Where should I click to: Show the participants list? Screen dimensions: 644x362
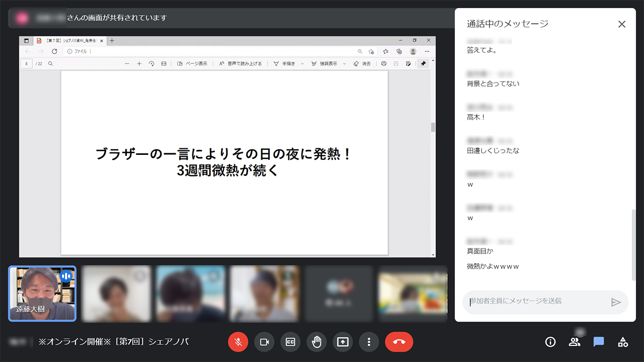click(x=575, y=342)
